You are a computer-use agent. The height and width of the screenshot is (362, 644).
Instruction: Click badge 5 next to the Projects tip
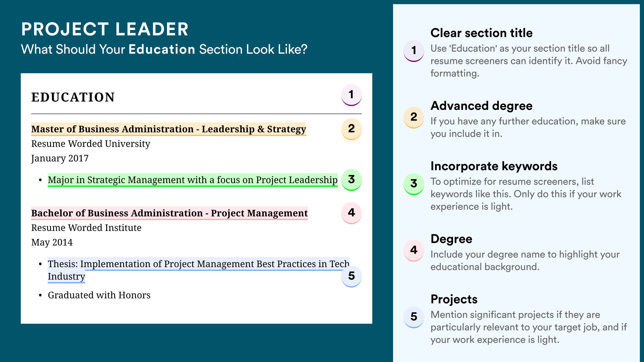point(414,317)
